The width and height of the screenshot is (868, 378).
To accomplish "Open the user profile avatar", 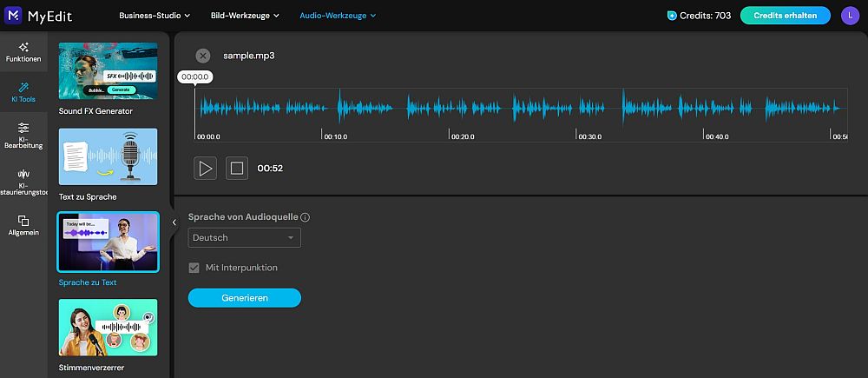I will 850,16.
